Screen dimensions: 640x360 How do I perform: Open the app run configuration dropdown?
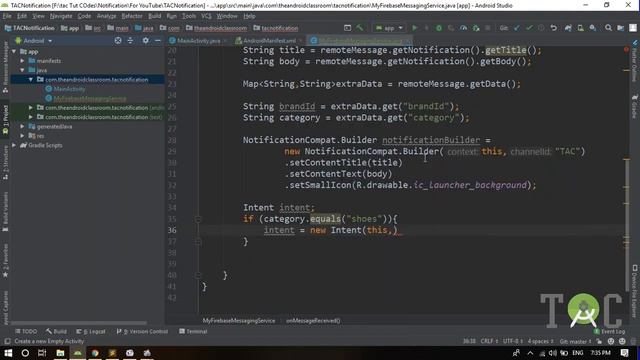click(x=389, y=28)
